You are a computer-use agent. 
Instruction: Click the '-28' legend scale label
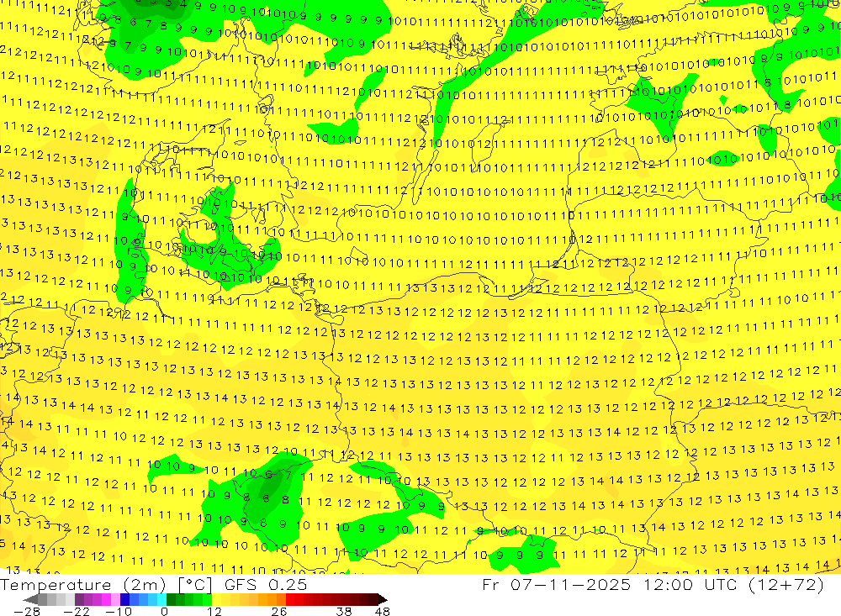pos(27,611)
